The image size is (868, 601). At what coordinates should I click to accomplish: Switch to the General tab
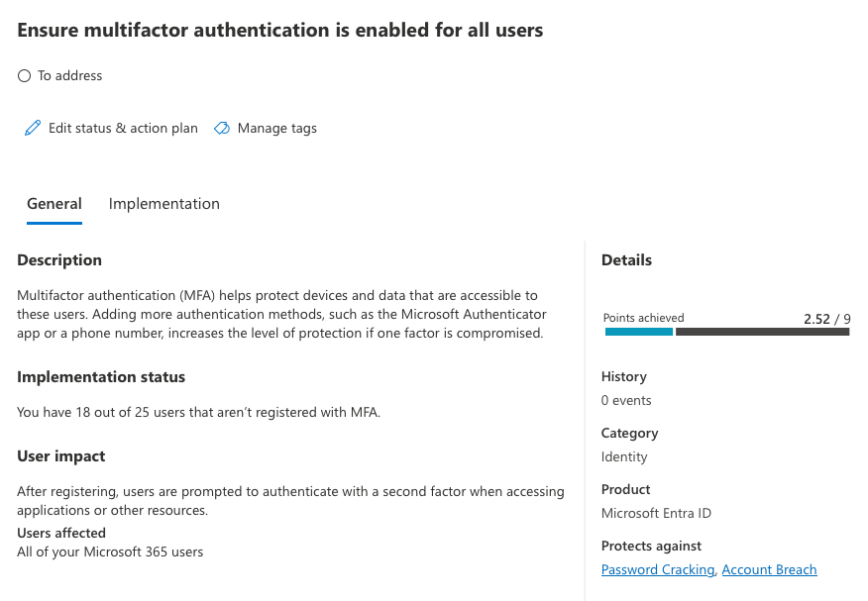(x=54, y=204)
